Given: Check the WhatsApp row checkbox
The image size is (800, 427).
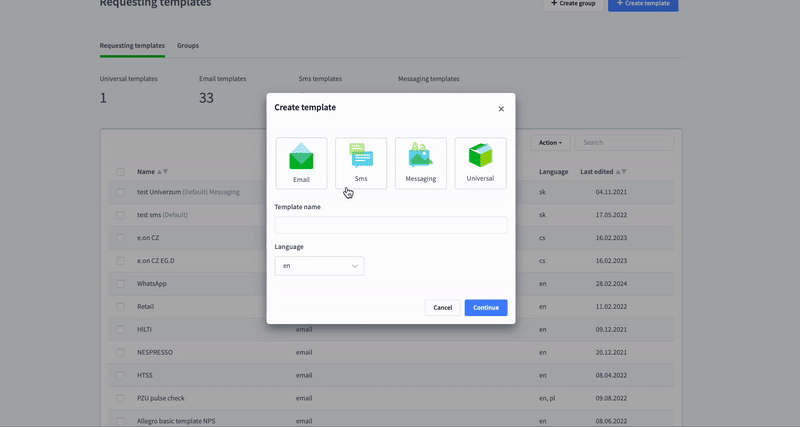Looking at the screenshot, I should click(120, 284).
